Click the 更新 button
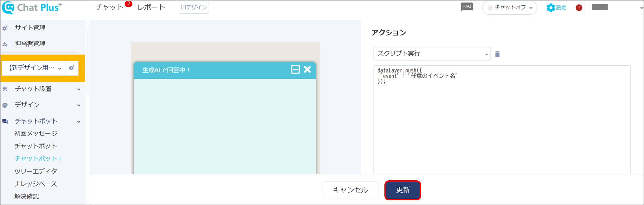 (x=403, y=190)
